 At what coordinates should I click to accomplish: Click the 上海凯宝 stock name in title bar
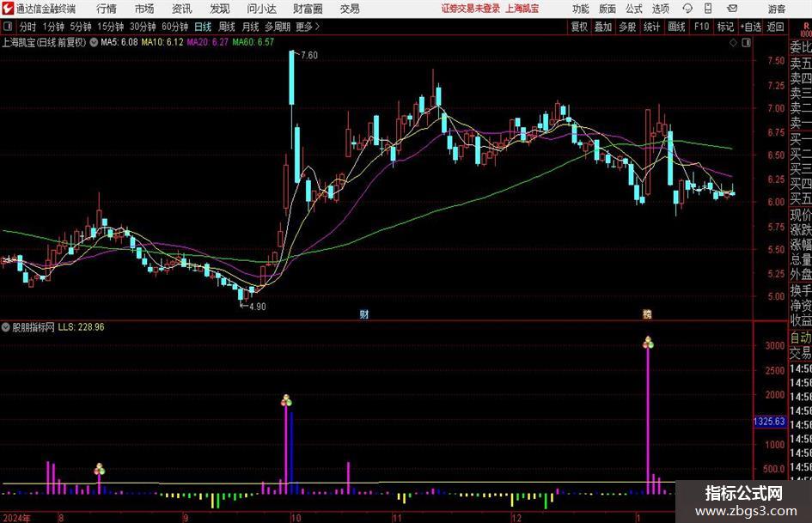[x=522, y=9]
